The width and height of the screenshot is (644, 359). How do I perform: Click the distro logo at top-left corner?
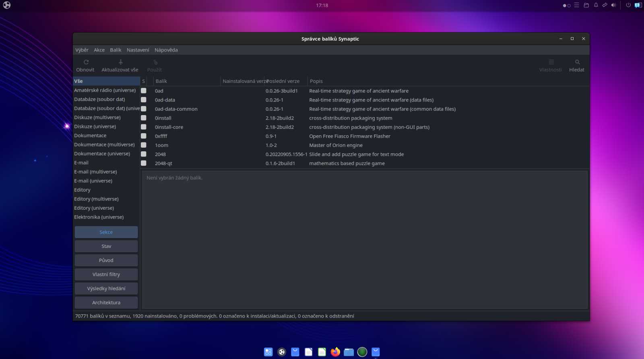coord(7,5)
